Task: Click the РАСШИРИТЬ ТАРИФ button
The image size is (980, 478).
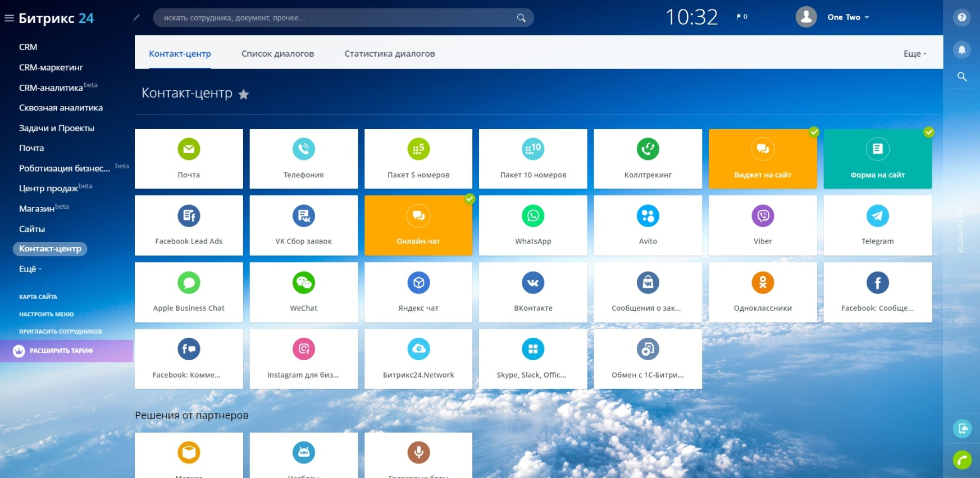Action: click(66, 351)
